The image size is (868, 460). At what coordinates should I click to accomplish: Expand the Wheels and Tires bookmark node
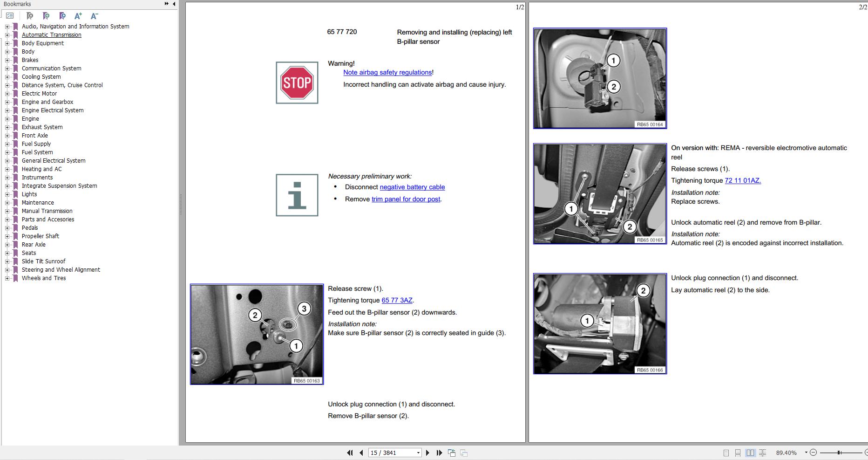[x=7, y=278]
